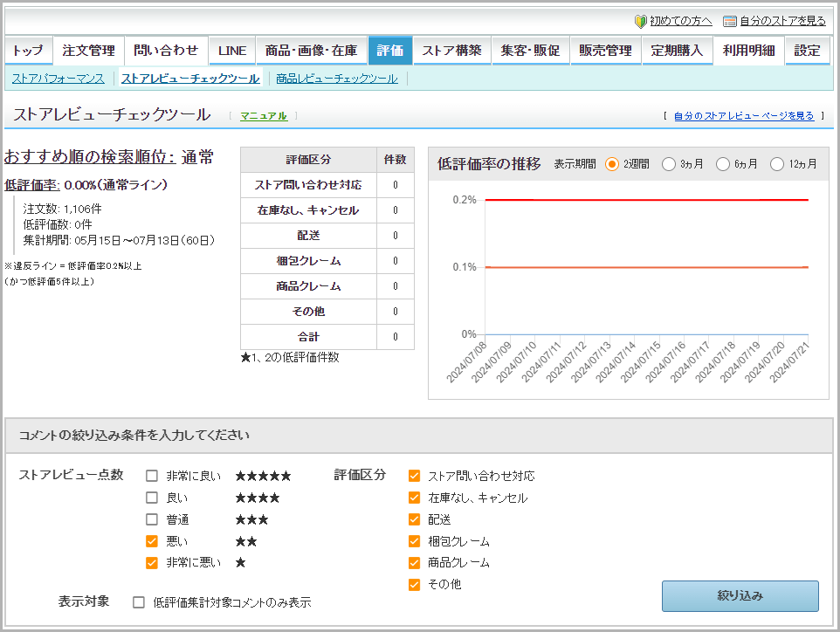Screen dimensions: 840x632
Task: Click 商品クレーム table row label
Action: tap(308, 286)
